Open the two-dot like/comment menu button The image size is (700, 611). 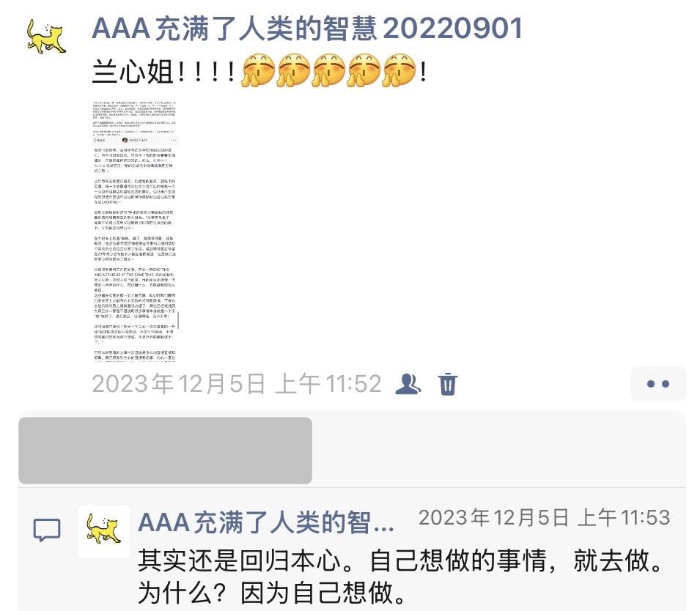pyautogui.click(x=658, y=384)
